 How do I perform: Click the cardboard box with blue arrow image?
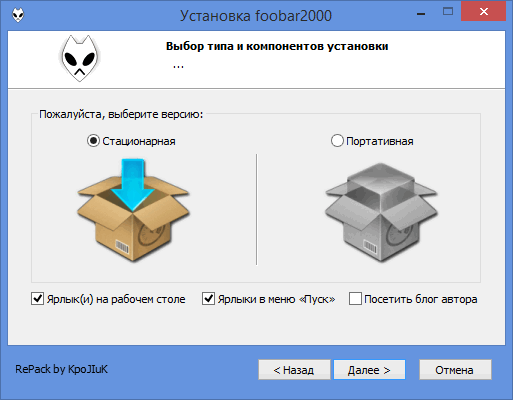coord(133,210)
